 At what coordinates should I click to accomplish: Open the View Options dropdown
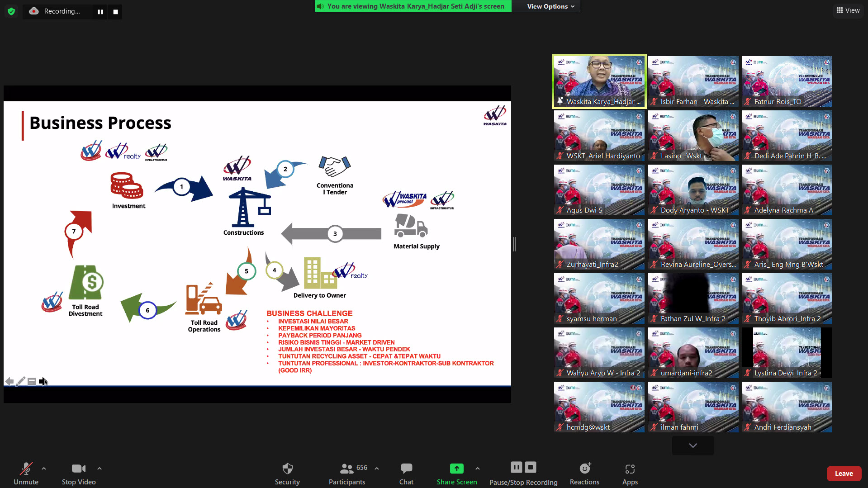pyautogui.click(x=550, y=6)
